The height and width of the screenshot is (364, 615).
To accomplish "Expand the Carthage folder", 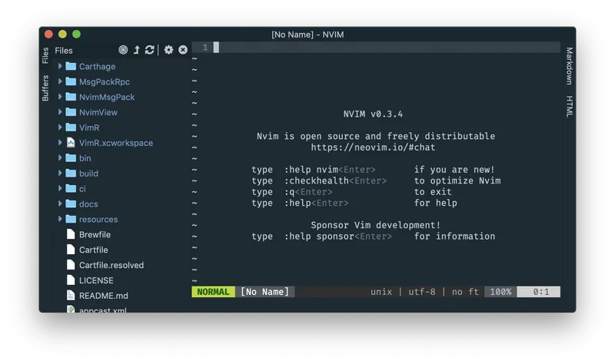I will point(60,66).
